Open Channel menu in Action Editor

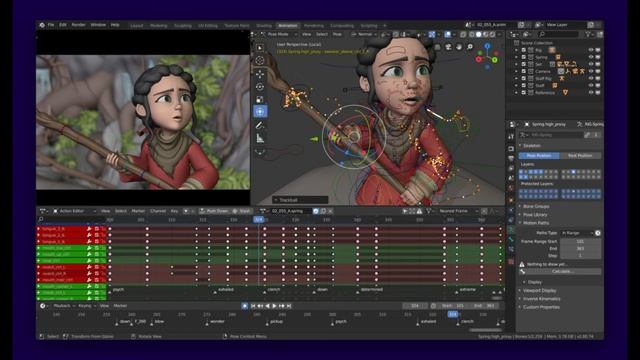pos(158,211)
